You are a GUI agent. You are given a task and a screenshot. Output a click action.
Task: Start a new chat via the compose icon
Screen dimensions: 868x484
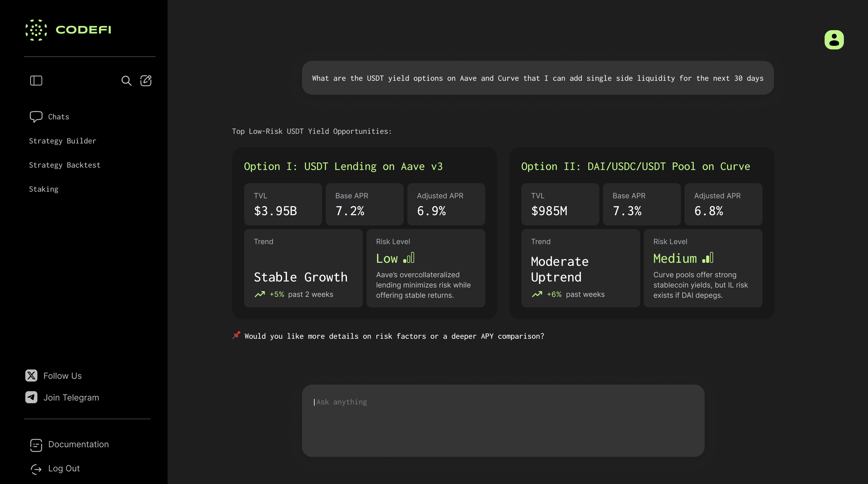[146, 80]
